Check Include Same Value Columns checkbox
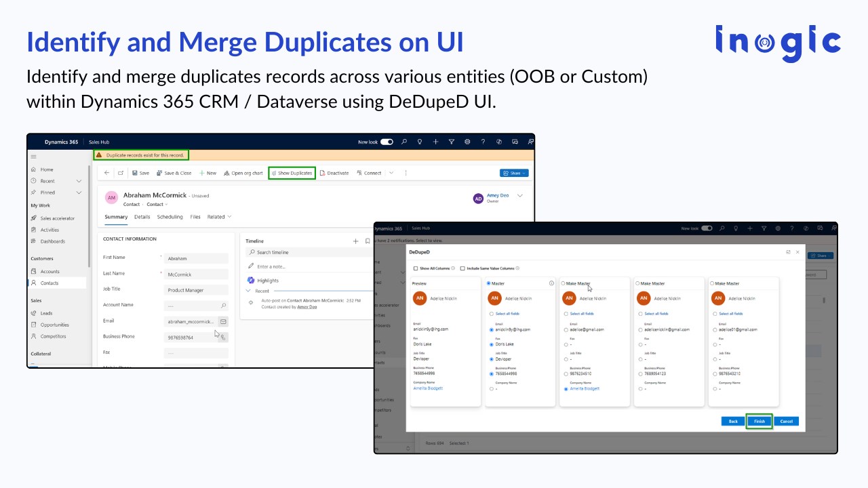The height and width of the screenshot is (488, 868). 462,268
